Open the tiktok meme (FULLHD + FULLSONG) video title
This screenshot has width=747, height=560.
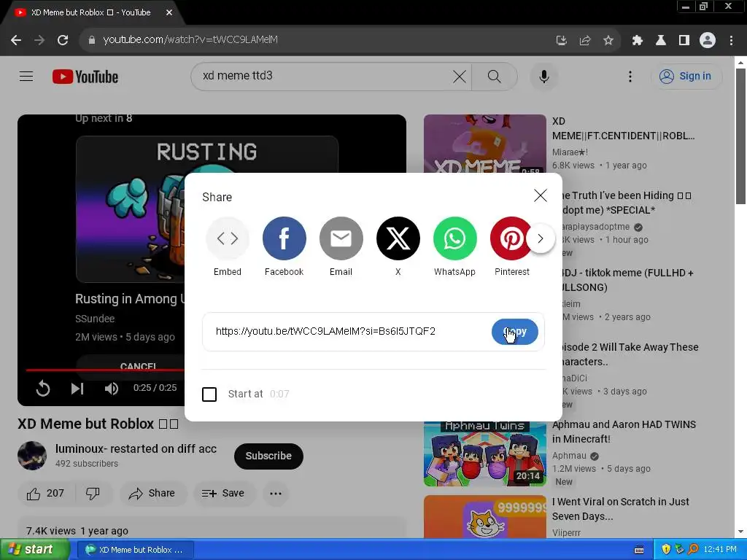pos(628,280)
